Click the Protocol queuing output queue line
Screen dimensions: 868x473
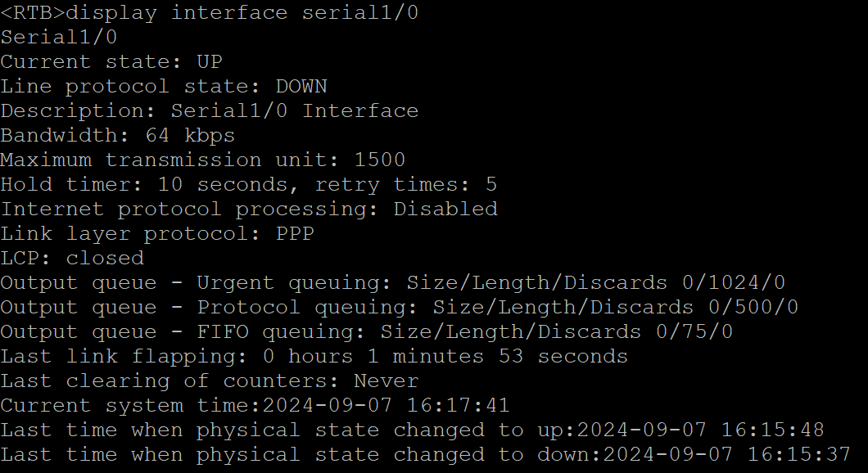pos(400,307)
